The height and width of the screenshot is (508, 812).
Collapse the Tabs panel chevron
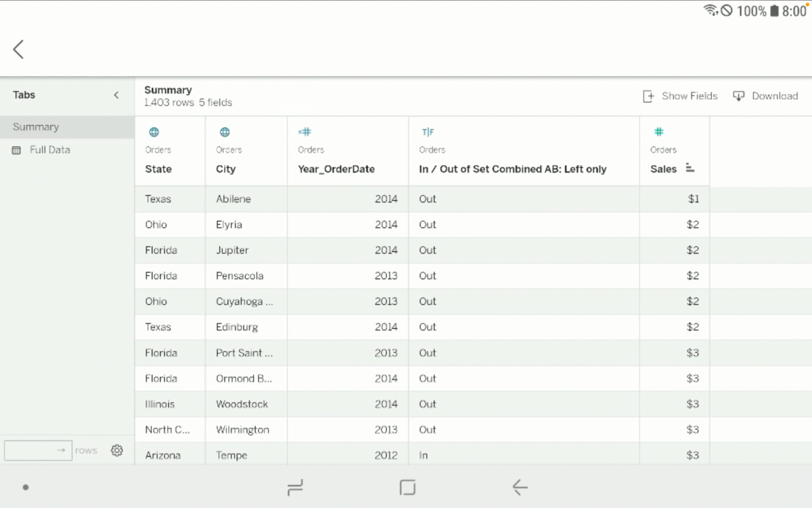click(x=116, y=95)
